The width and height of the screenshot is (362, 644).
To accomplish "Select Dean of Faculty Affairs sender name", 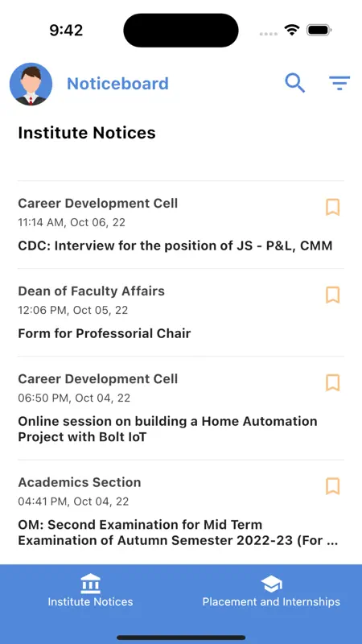I will tap(91, 291).
